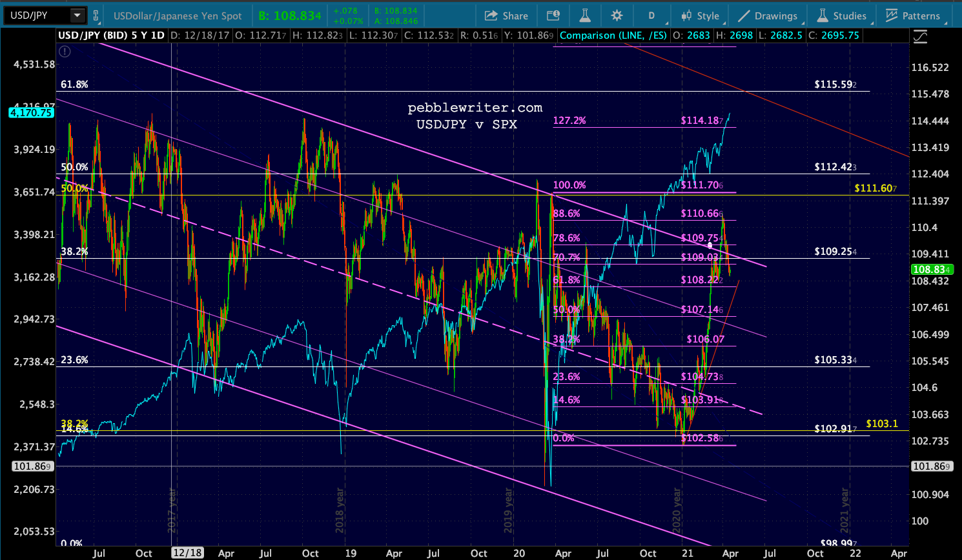Open chart settings gear icon
This screenshot has width=962, height=560.
click(617, 15)
